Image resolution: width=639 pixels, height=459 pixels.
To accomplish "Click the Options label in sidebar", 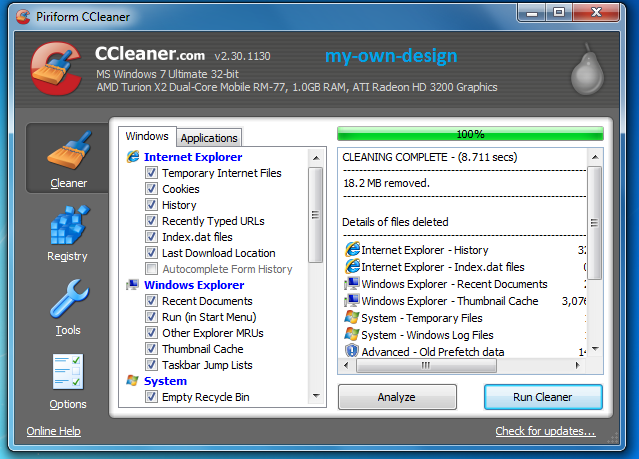I will point(68,404).
